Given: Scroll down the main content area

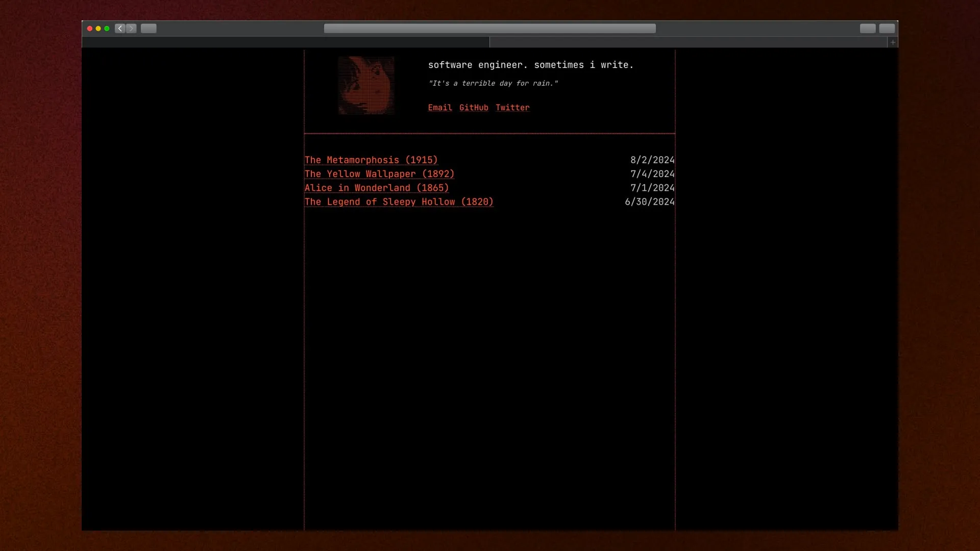Looking at the screenshot, I should pos(489,336).
